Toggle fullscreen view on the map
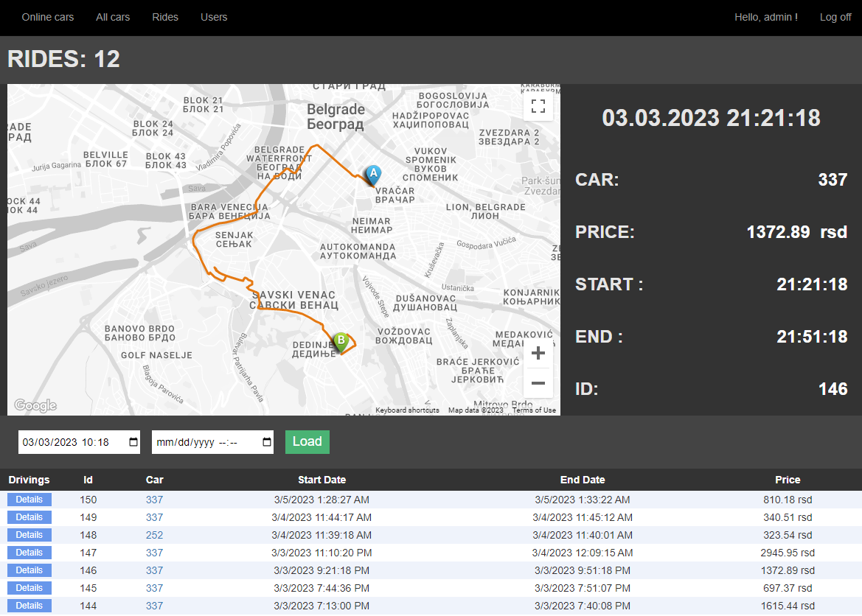The image size is (862, 616). (538, 105)
